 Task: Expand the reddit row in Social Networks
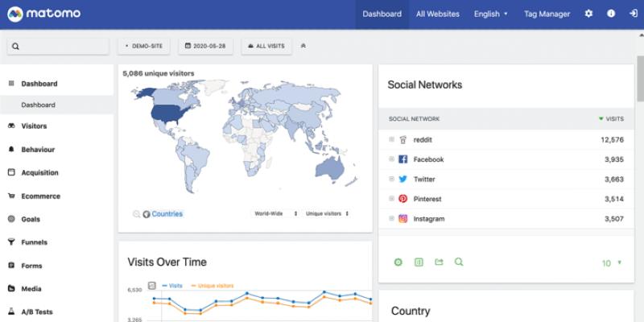(391, 139)
